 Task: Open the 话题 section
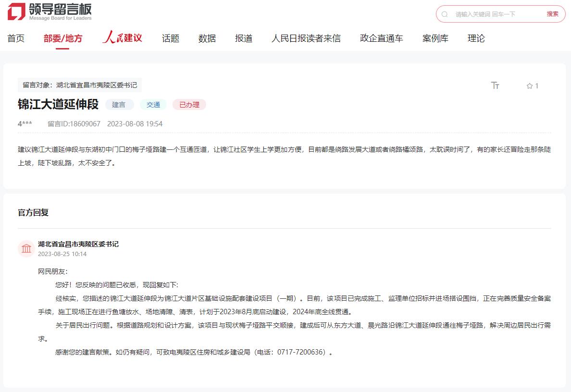(170, 38)
